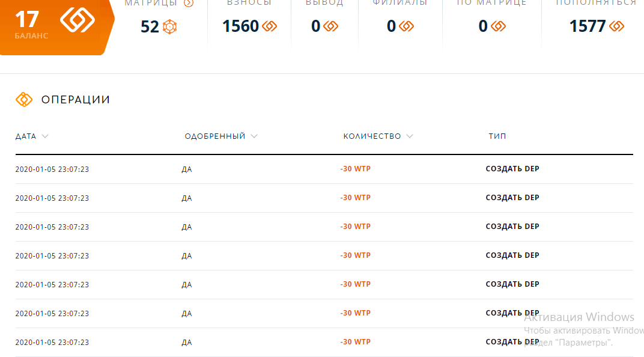This screenshot has width=644, height=357.
Task: Click the Тип column header
Action: pos(497,136)
